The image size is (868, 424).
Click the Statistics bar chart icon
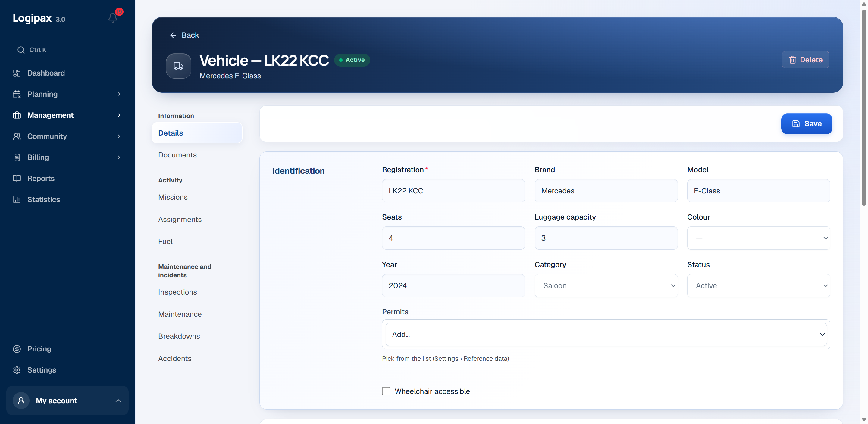tap(17, 199)
